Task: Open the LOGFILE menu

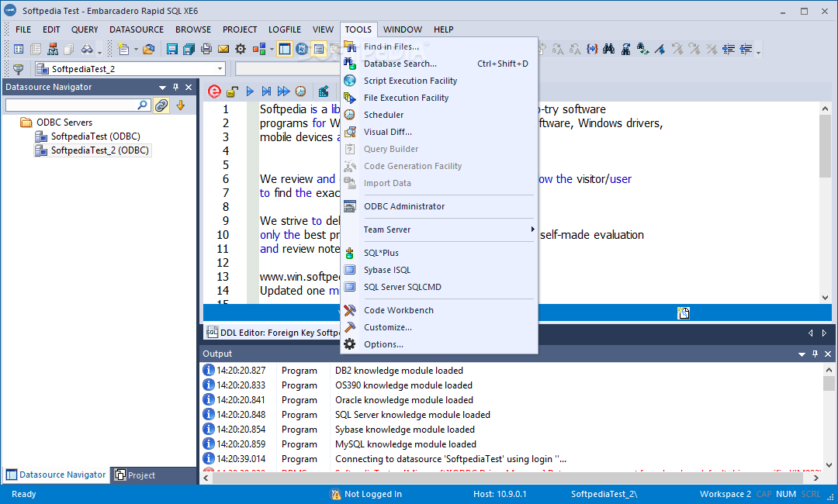Action: point(284,29)
